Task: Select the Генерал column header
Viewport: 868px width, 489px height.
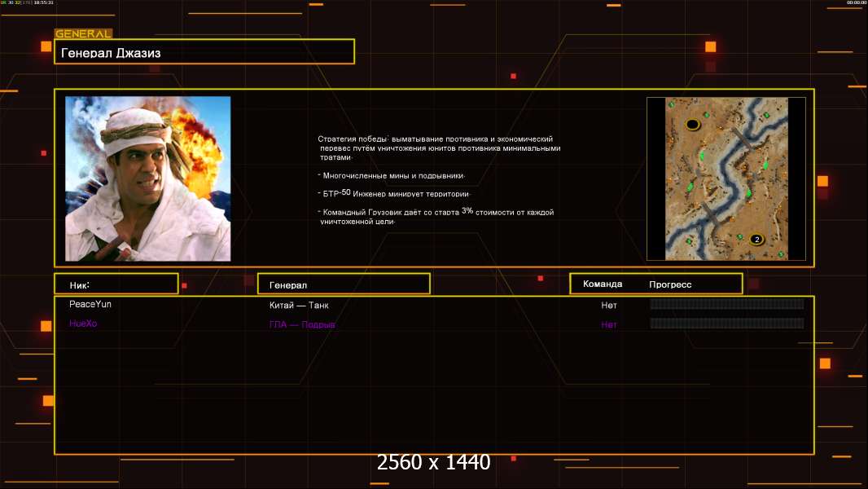Action: coord(344,284)
